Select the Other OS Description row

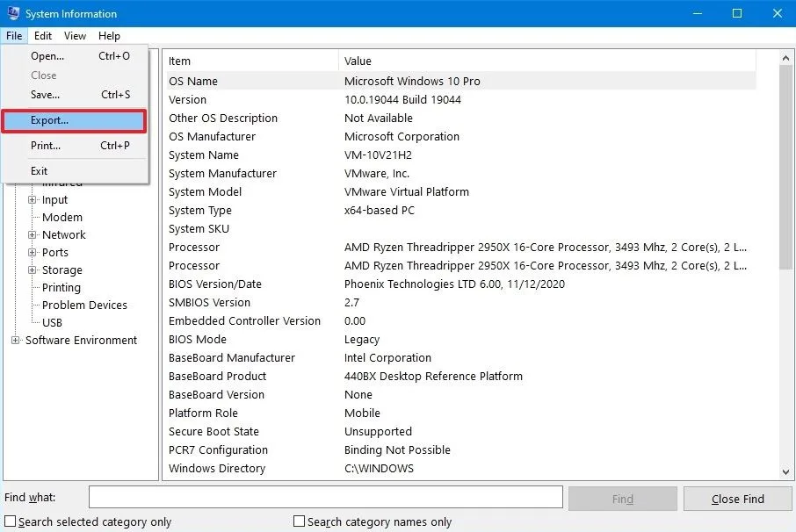[461, 119]
